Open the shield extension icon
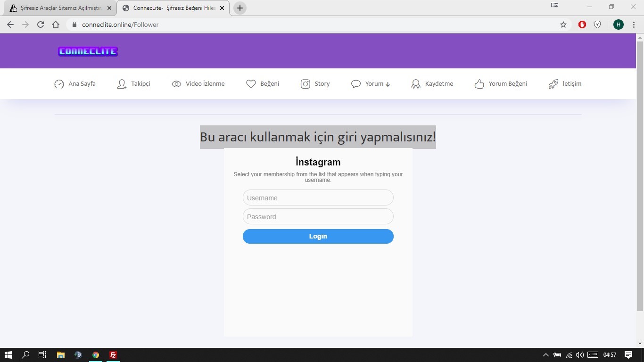This screenshot has height=362, width=644. [x=597, y=25]
